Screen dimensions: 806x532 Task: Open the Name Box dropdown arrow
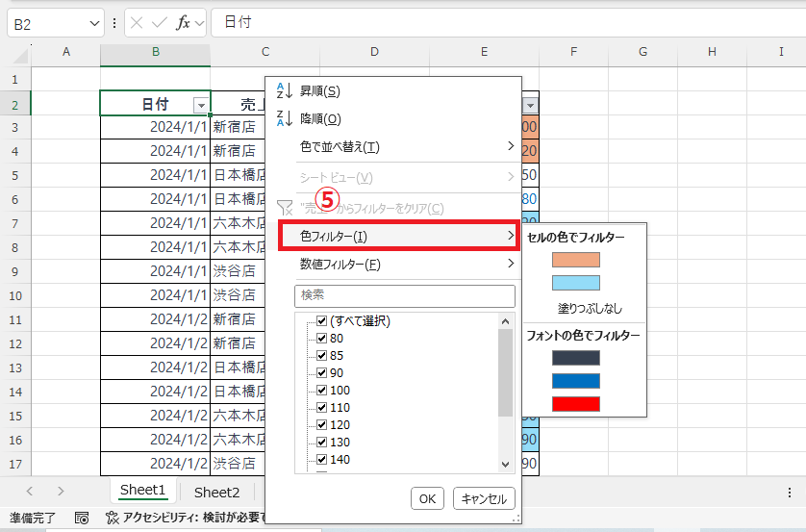94,24
